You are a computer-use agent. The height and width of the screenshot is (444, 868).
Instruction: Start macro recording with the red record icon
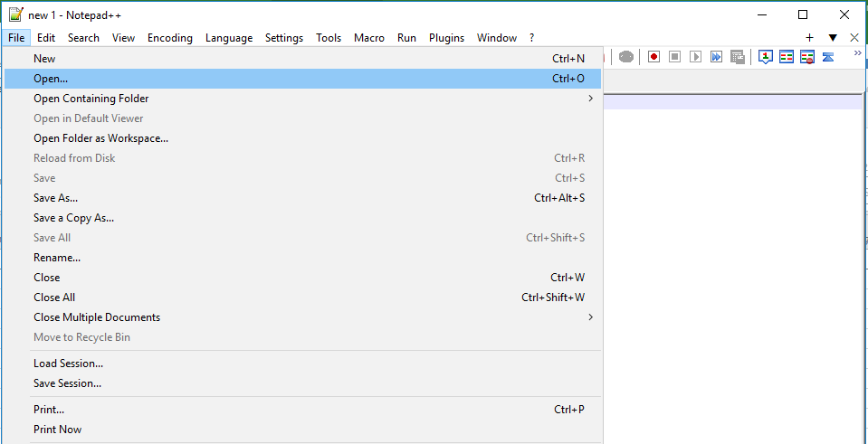click(653, 57)
